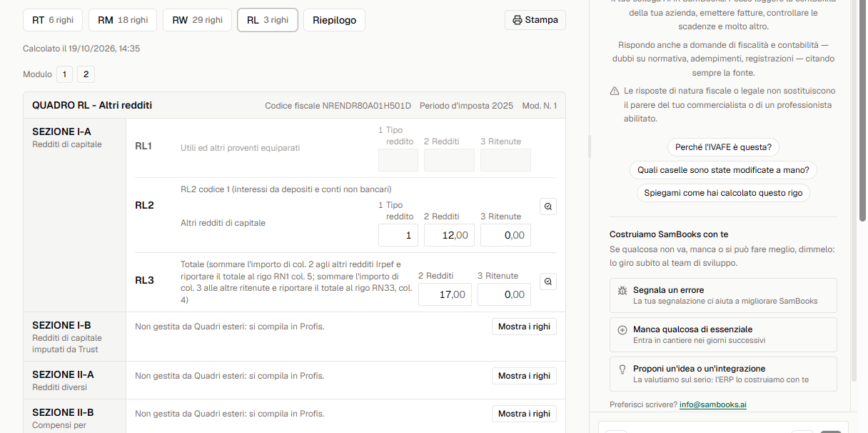868x433 pixels.
Task: Click the bug icon for Segnala un errore
Action: tap(622, 291)
